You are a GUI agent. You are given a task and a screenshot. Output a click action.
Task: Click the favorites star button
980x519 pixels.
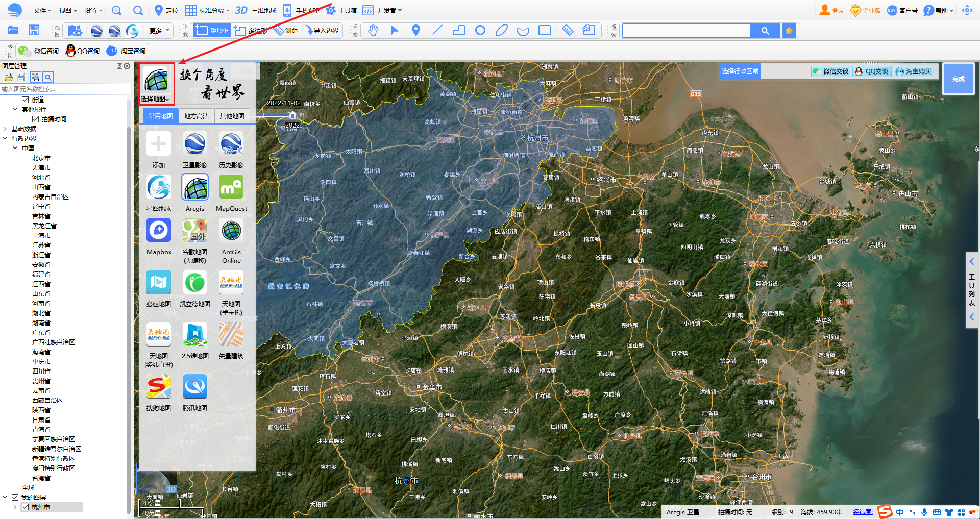pyautogui.click(x=789, y=31)
